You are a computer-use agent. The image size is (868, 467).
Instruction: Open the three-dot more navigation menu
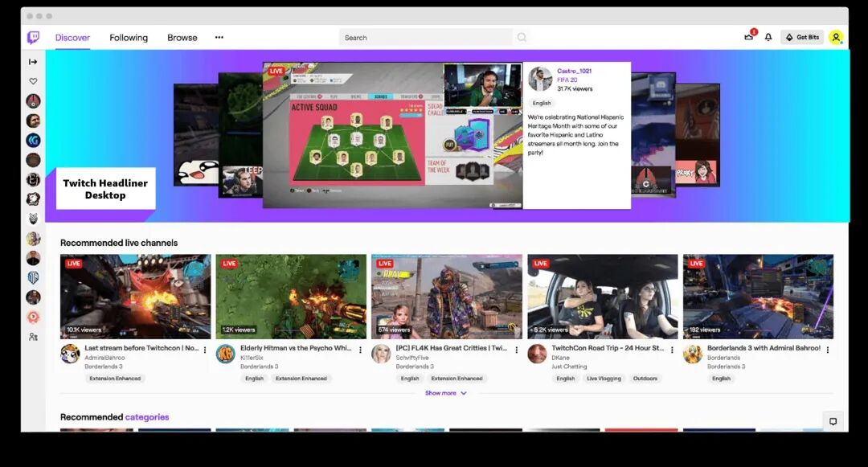pos(219,38)
